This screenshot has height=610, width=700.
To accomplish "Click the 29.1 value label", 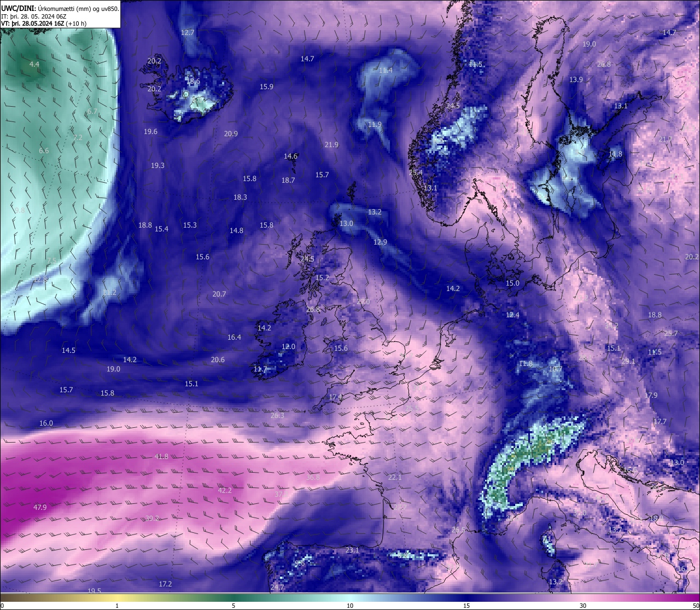I will tap(628, 361).
